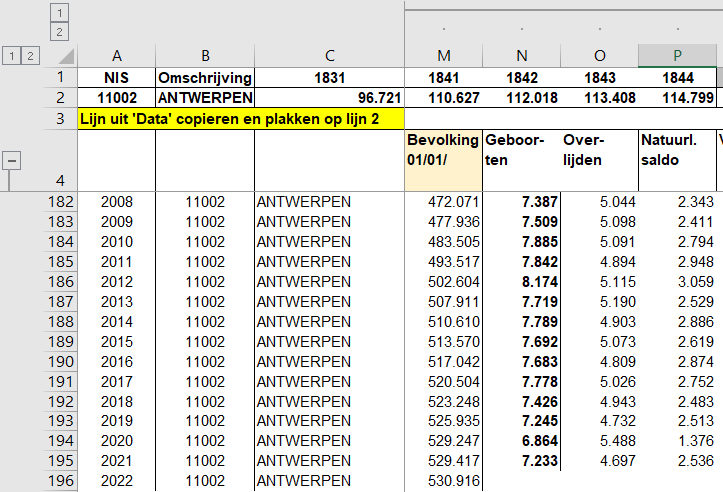Click 11002 cell in 2015 row
The width and height of the screenshot is (723, 492).
tap(205, 342)
